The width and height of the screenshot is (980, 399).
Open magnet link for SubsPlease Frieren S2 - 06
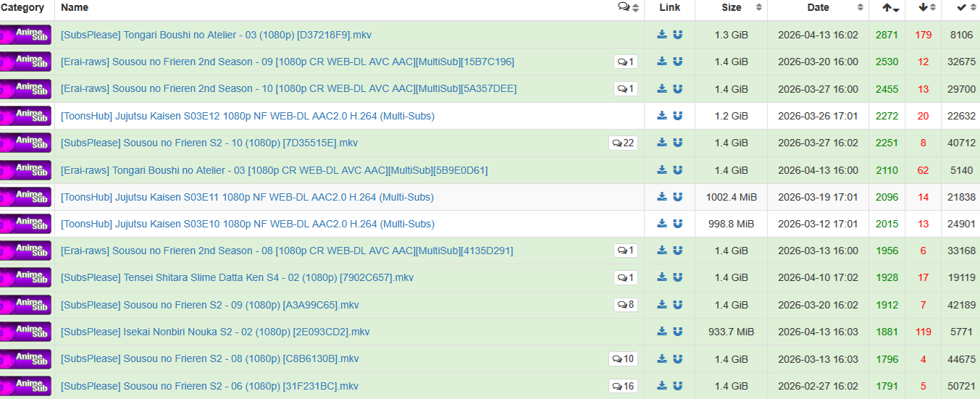click(678, 386)
